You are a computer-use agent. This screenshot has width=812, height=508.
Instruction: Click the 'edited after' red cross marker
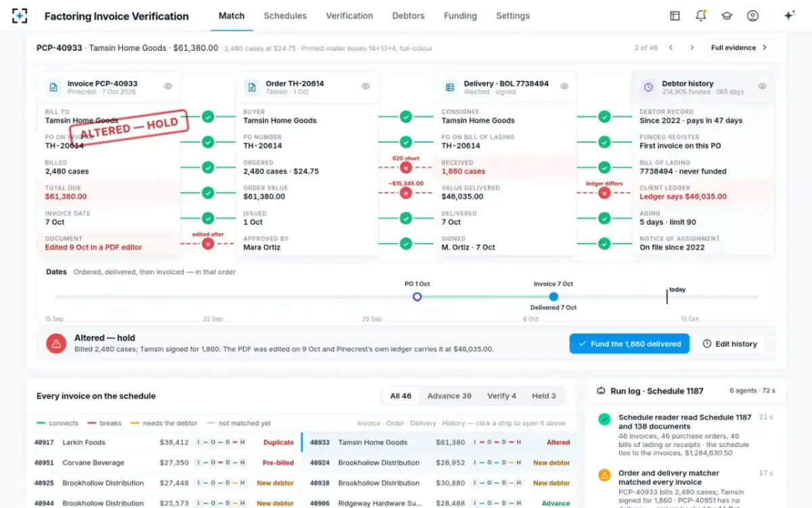point(208,244)
